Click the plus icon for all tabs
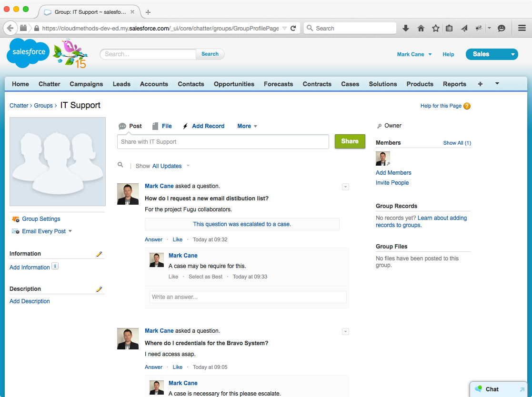Screen dimensions: 532x397 480,84
